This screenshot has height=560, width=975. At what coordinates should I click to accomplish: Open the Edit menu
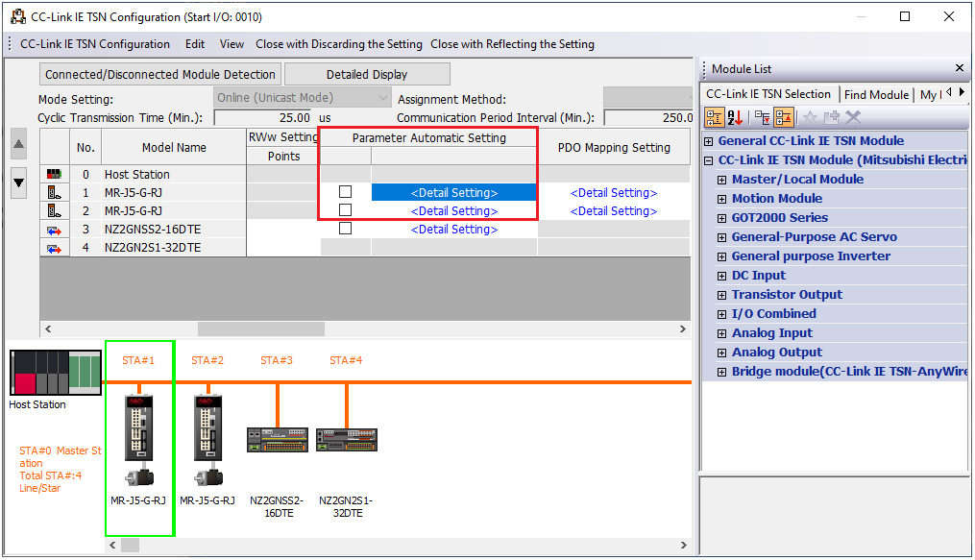(x=195, y=44)
